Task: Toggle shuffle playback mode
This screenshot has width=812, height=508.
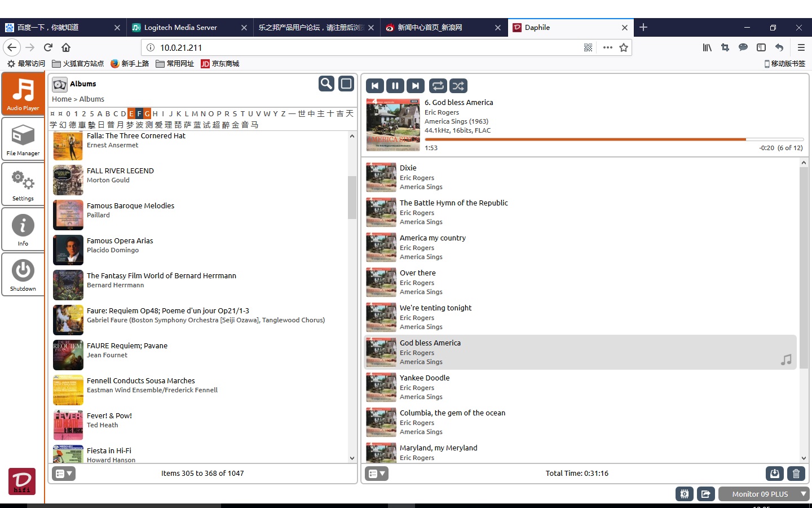Action: (x=458, y=86)
